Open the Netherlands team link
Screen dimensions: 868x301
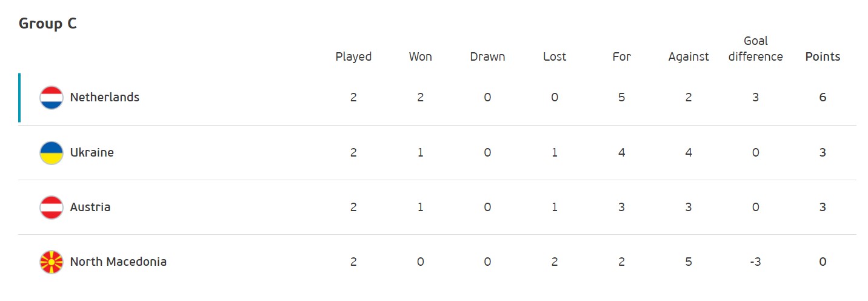[104, 97]
